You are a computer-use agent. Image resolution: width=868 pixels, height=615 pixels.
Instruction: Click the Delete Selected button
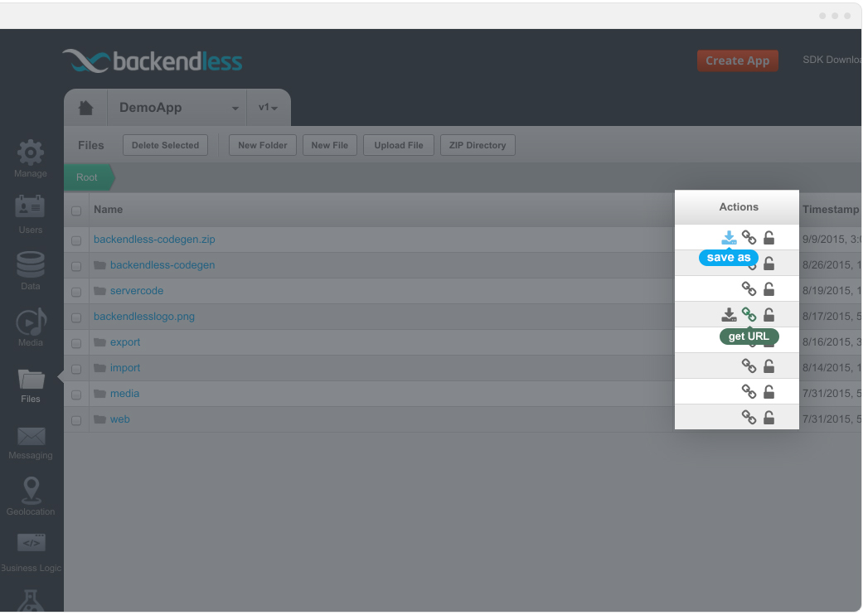click(x=166, y=145)
